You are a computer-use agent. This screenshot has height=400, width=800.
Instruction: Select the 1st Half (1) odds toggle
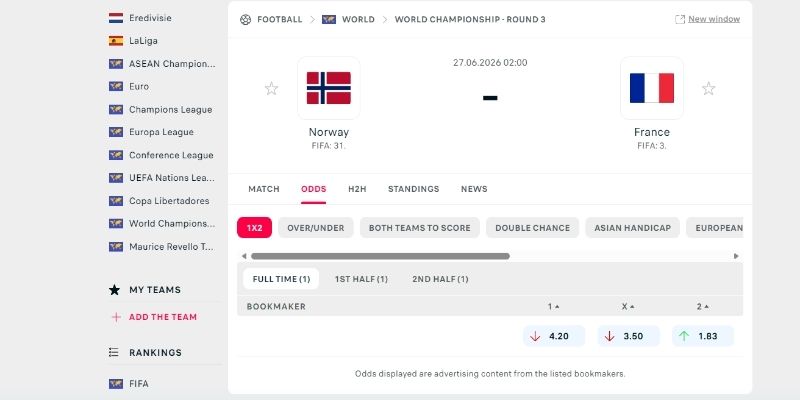(361, 279)
